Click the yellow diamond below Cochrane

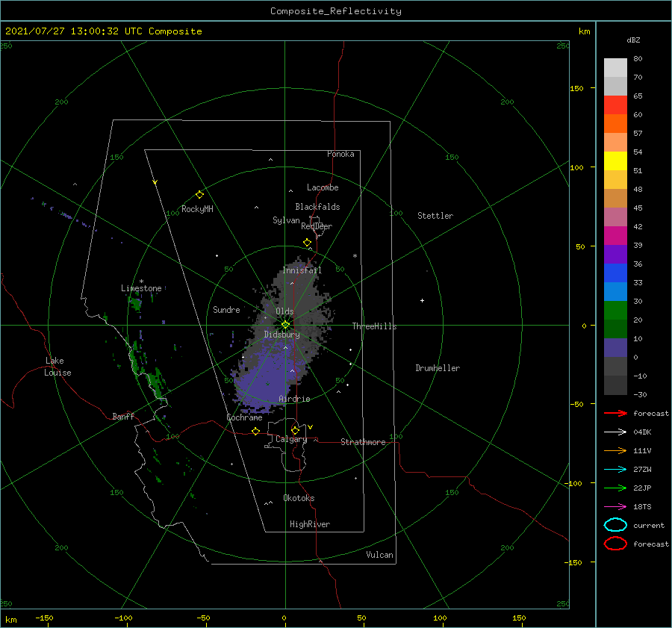(x=256, y=432)
